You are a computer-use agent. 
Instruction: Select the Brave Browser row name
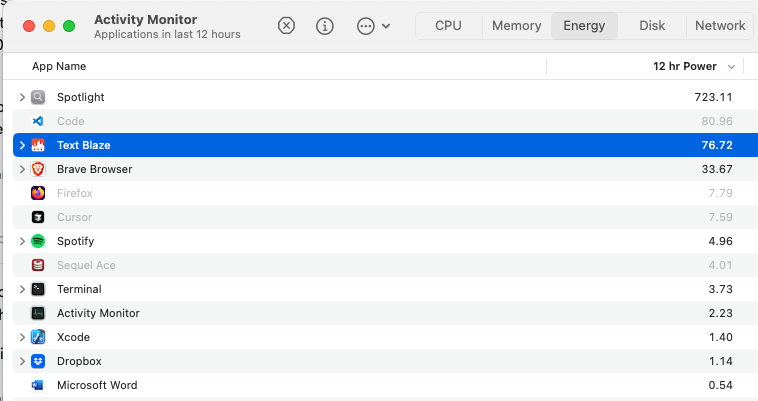tap(95, 169)
